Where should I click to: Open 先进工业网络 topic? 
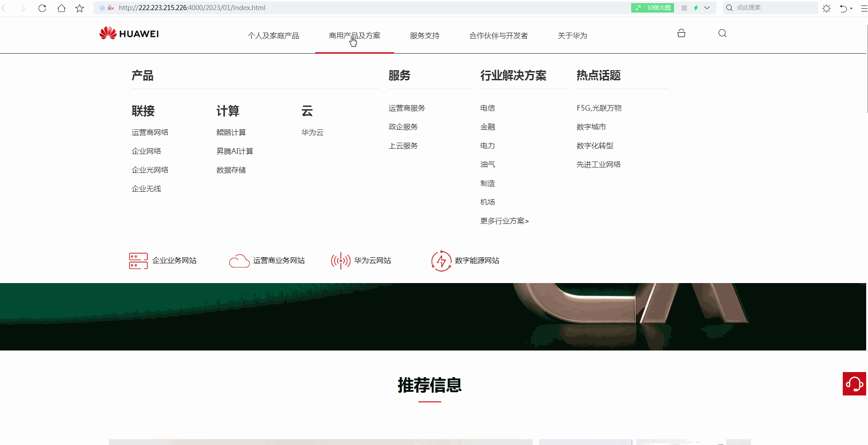pos(599,164)
